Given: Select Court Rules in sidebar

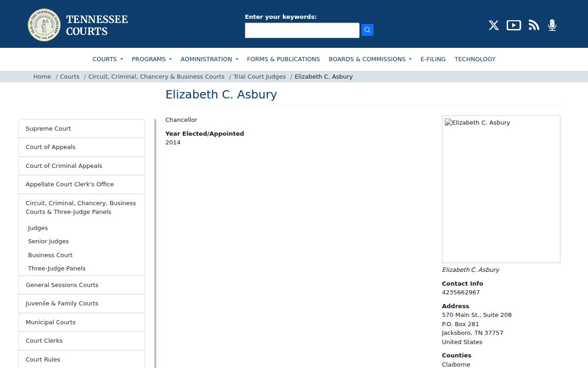Looking at the screenshot, I should pos(82,359).
